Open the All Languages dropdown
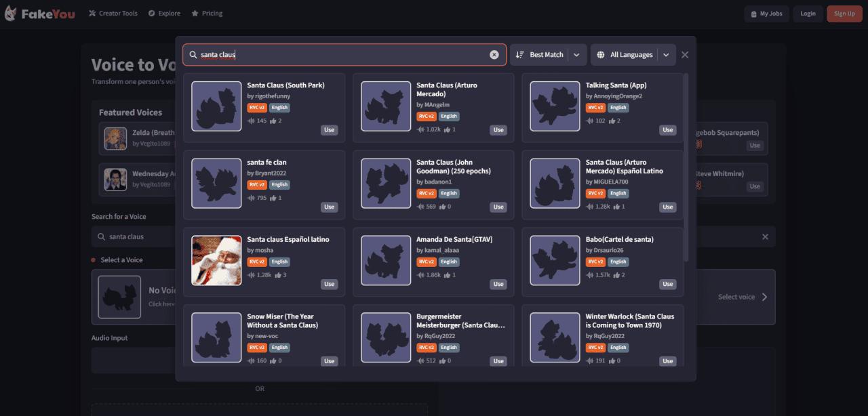The height and width of the screenshot is (416, 868). click(633, 55)
